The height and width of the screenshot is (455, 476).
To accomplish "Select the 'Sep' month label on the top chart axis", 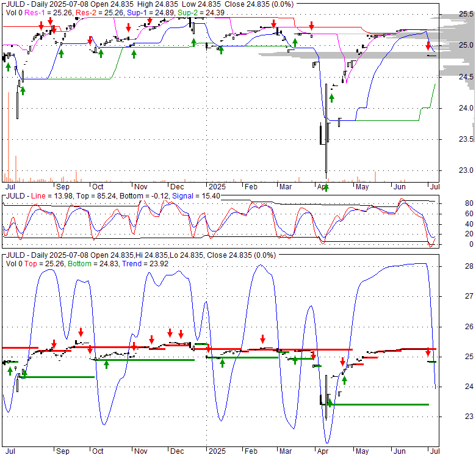I will point(63,187).
